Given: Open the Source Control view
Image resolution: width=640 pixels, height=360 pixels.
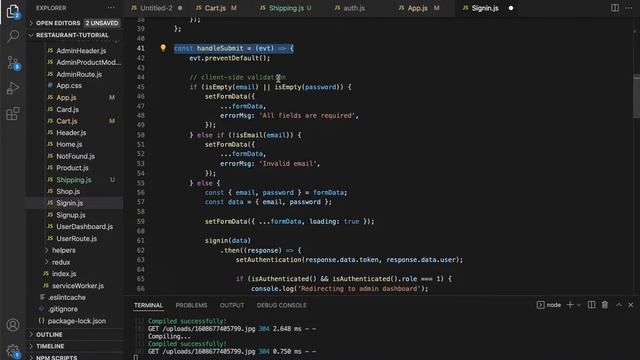Looking at the screenshot, I should coord(13,63).
